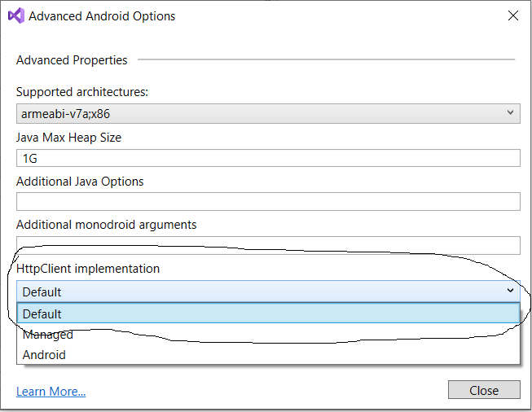Choose Managed from the HttpClient list

(x=47, y=335)
